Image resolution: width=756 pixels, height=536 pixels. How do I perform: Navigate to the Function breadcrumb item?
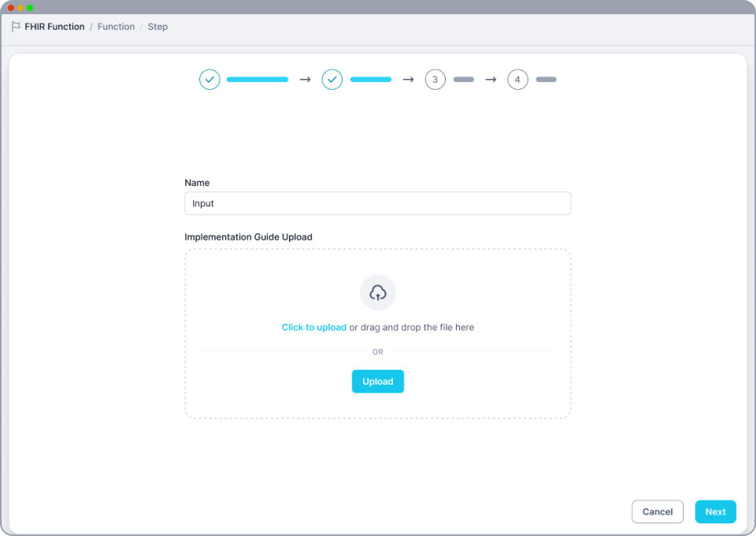(116, 27)
